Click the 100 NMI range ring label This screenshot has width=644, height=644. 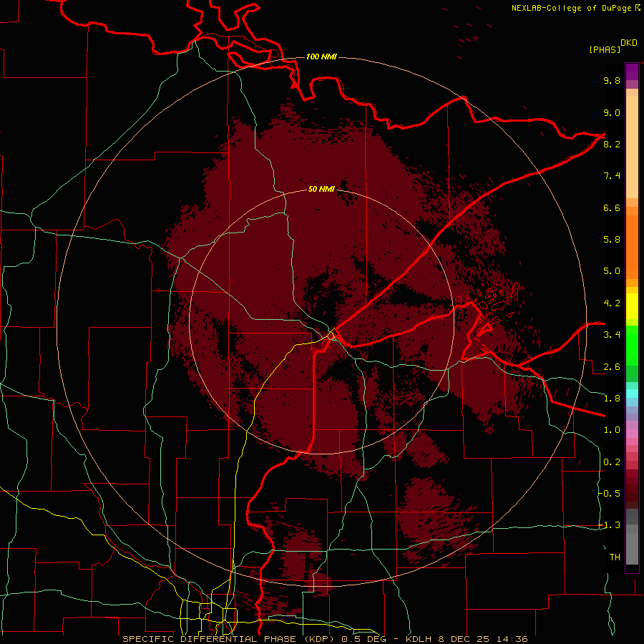click(321, 57)
